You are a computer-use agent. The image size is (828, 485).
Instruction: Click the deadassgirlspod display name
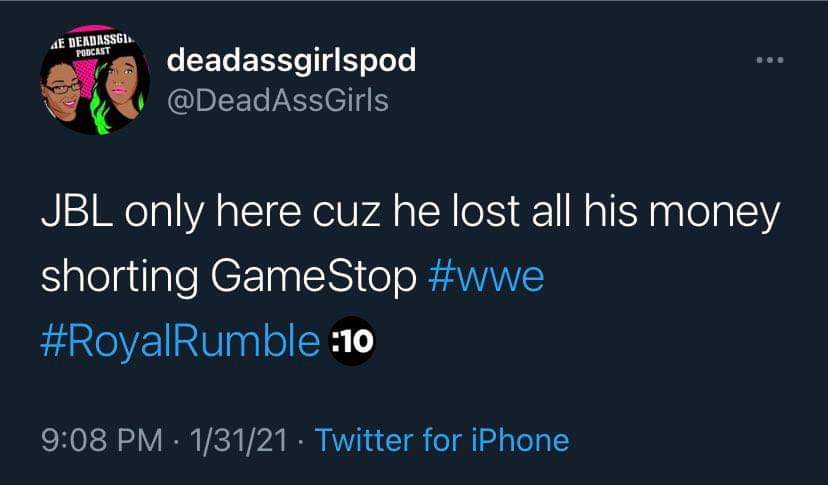point(291,60)
